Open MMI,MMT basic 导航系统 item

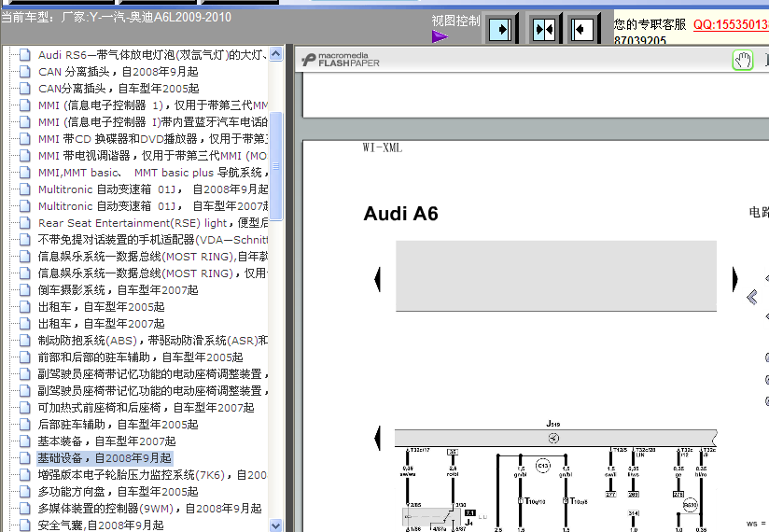[152, 173]
